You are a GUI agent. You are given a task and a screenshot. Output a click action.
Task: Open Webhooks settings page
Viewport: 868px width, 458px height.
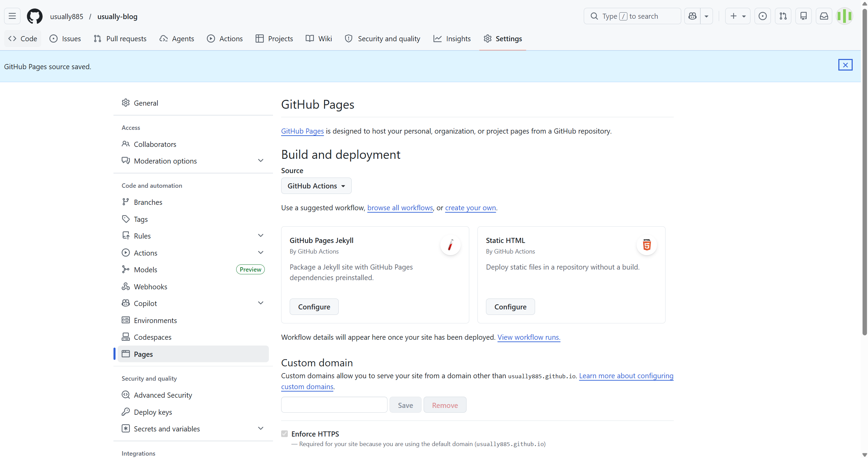click(x=193, y=286)
